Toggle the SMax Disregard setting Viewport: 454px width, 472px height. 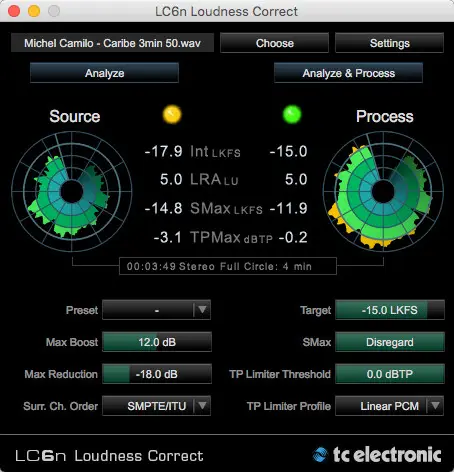pos(389,342)
